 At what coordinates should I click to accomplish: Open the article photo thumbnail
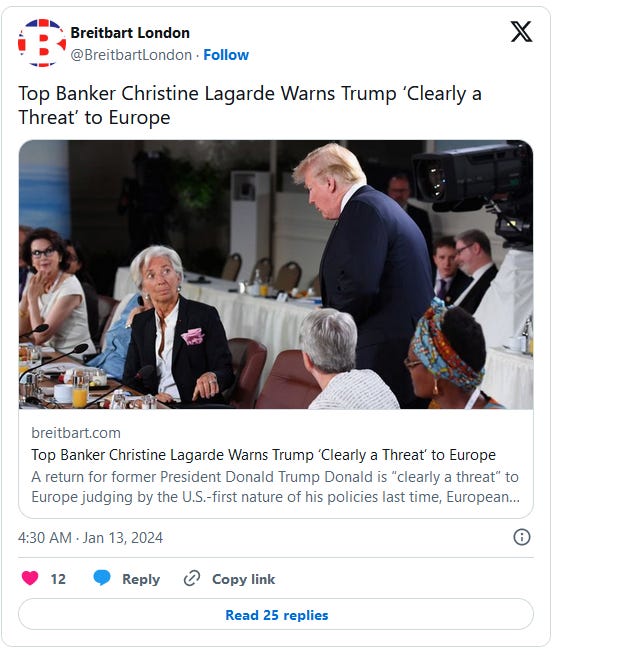[x=276, y=274]
